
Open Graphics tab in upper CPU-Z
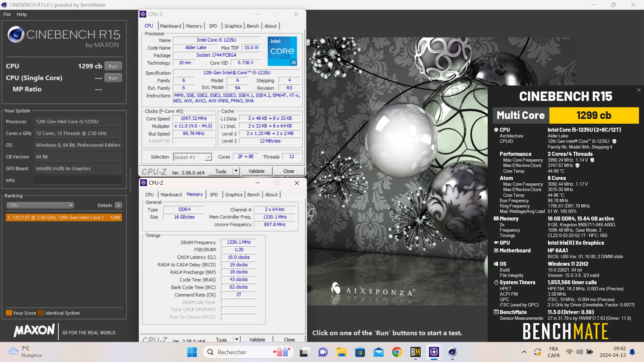click(233, 26)
